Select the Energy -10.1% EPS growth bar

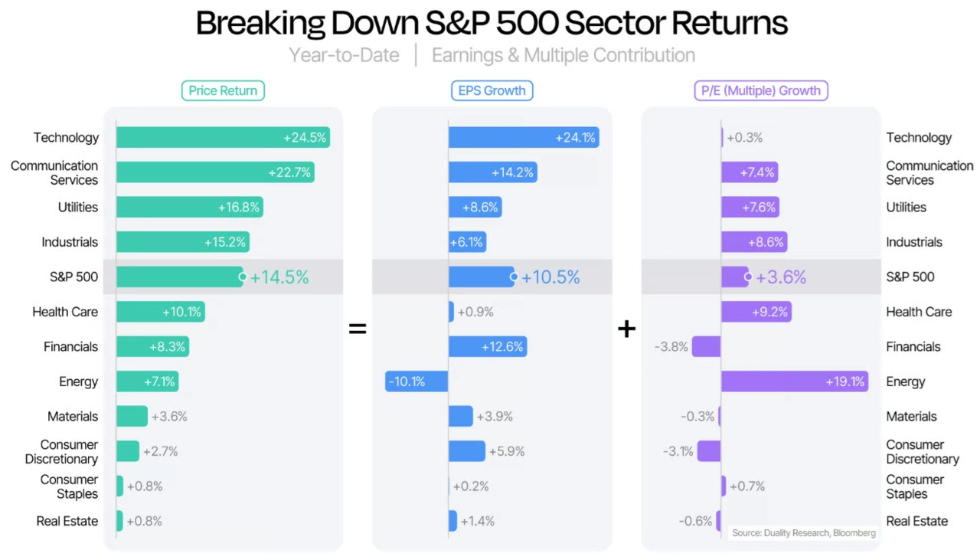pos(416,382)
